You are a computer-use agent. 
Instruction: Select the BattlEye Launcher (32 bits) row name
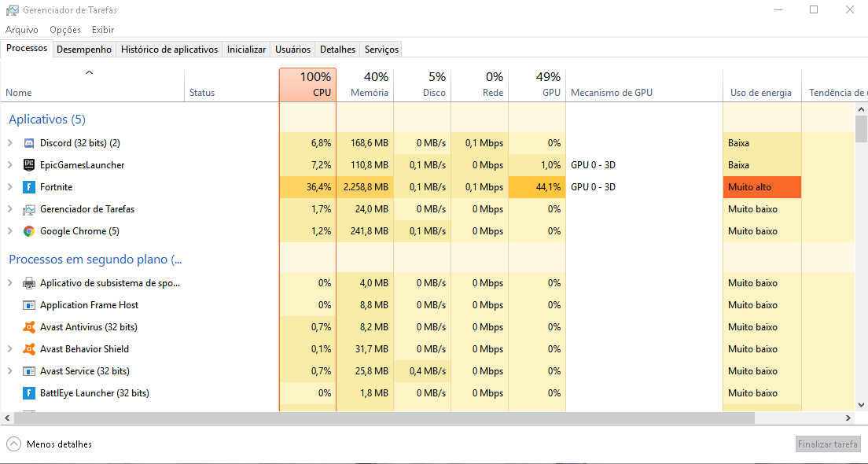[x=94, y=393]
